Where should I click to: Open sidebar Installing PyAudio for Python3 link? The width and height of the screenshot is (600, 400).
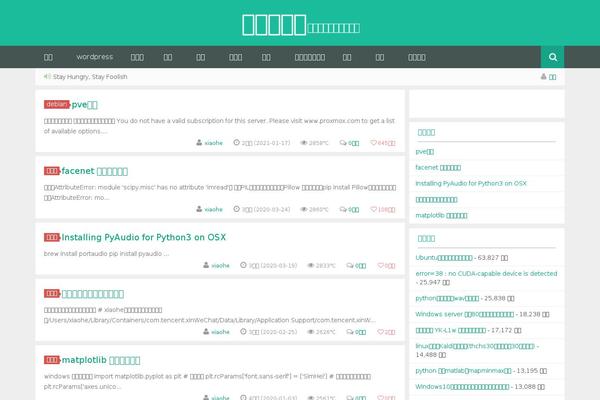[471, 183]
